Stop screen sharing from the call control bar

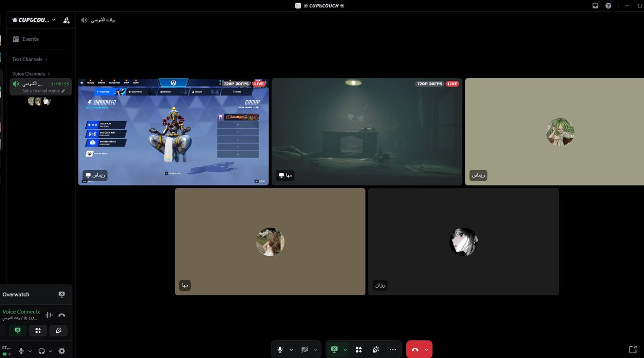[x=334, y=349]
